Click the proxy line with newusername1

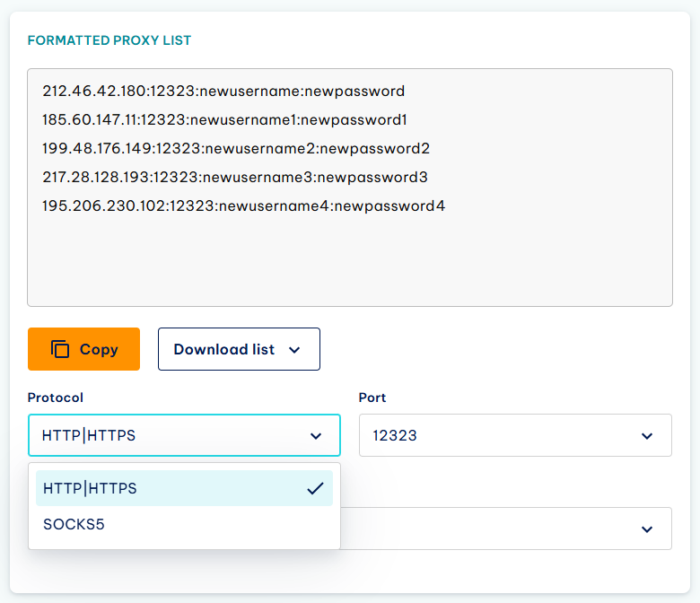[x=224, y=119]
